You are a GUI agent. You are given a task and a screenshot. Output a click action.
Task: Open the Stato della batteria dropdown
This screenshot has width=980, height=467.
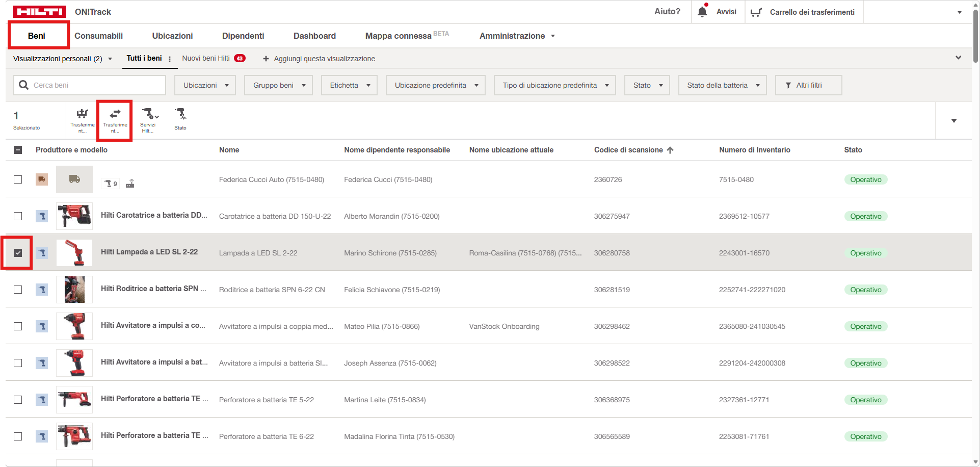coord(722,85)
